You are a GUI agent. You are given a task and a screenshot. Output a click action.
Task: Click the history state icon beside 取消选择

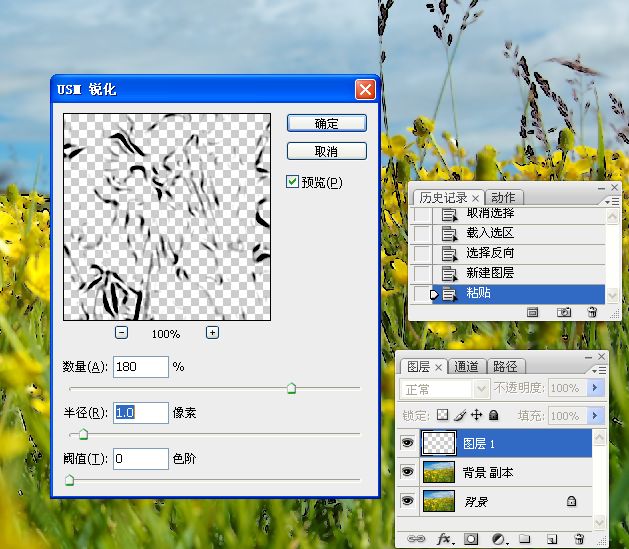[x=449, y=215]
